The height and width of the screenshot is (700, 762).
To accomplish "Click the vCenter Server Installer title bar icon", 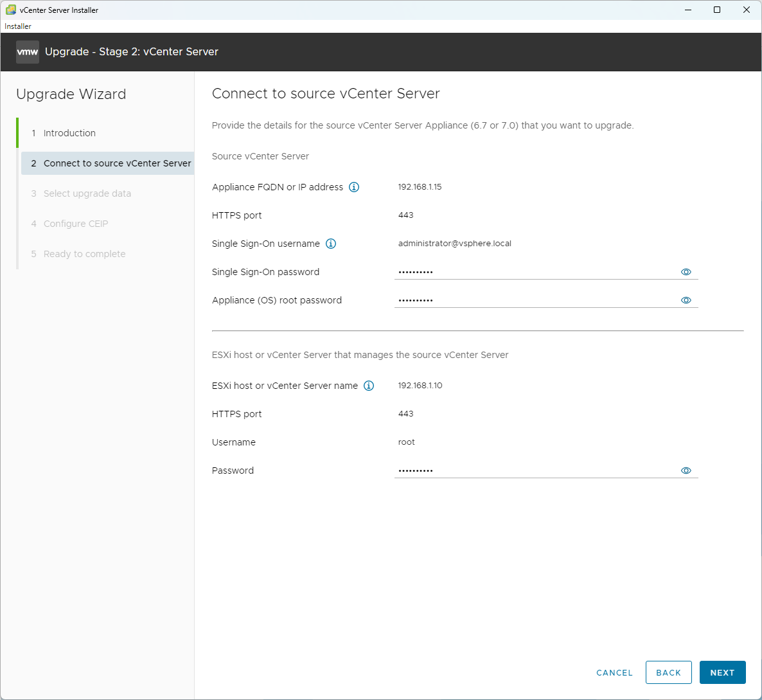I will [10, 10].
